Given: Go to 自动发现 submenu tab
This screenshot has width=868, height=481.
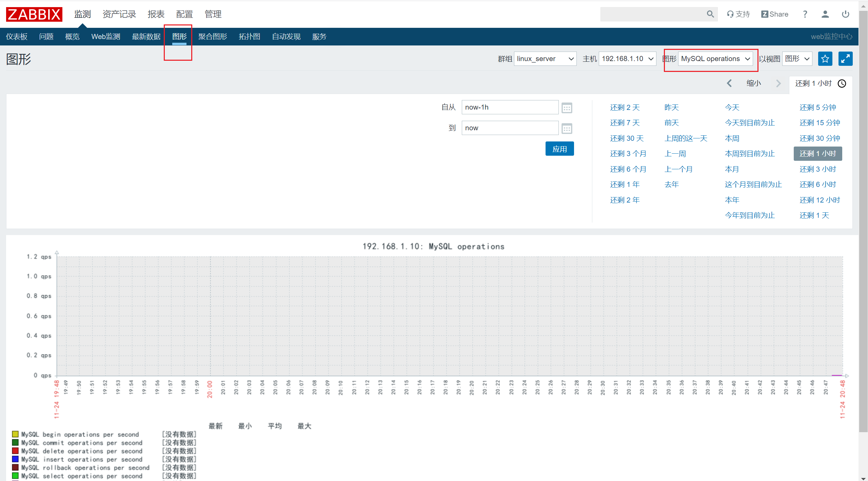Looking at the screenshot, I should (x=286, y=37).
